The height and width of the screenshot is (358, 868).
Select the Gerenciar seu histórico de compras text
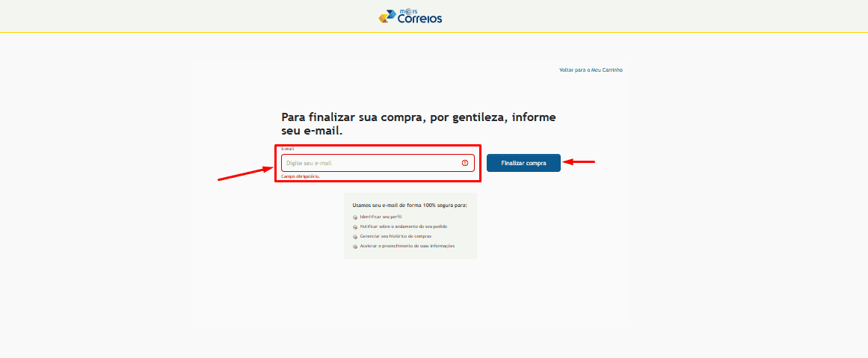[x=395, y=235]
